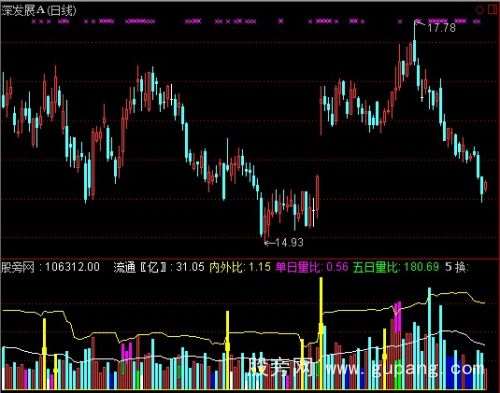500x393 pixels.
Task: Click the 内外比 1.15 indicator label
Action: click(240, 267)
